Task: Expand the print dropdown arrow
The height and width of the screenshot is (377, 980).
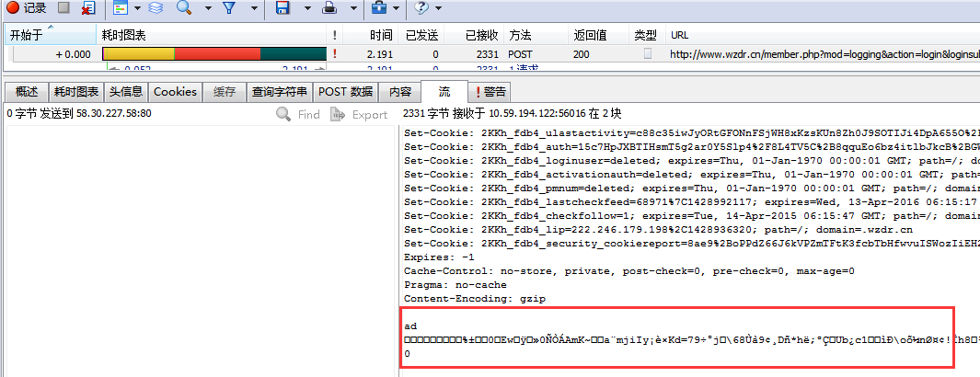Action: click(353, 8)
